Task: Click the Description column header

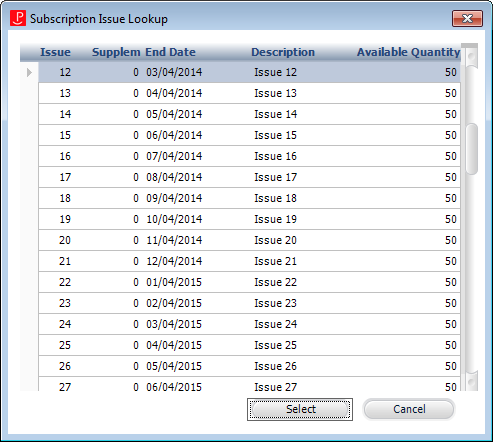Action: (x=283, y=52)
